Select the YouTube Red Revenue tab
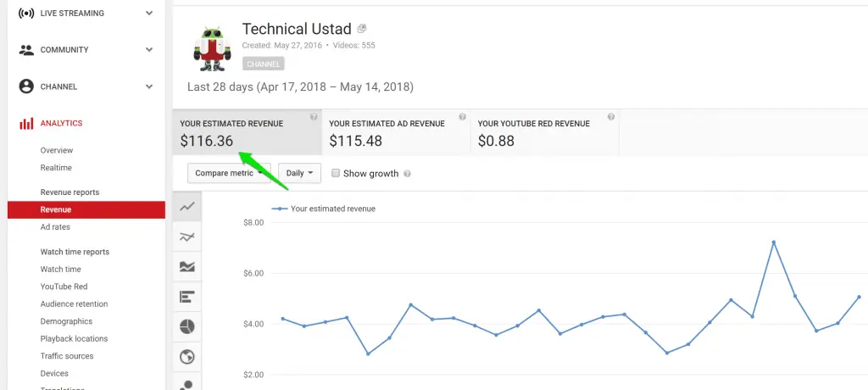The width and height of the screenshot is (868, 390). pos(545,132)
